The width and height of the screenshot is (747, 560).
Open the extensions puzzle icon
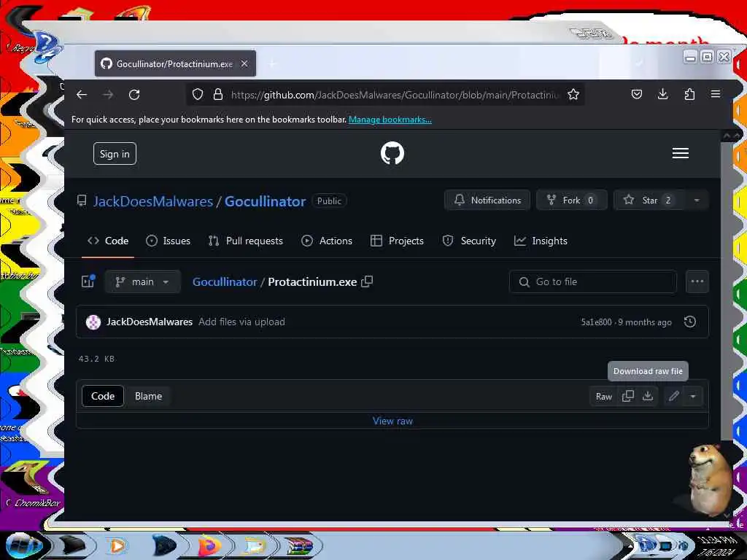(x=689, y=94)
